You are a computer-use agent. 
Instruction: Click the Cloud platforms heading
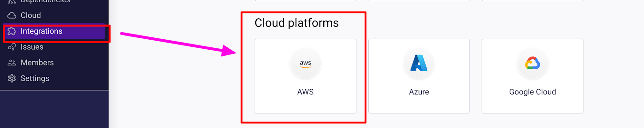[297, 23]
